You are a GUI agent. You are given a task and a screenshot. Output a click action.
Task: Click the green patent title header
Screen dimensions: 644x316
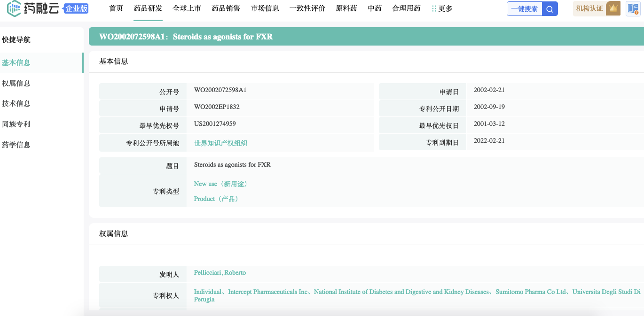pyautogui.click(x=366, y=37)
